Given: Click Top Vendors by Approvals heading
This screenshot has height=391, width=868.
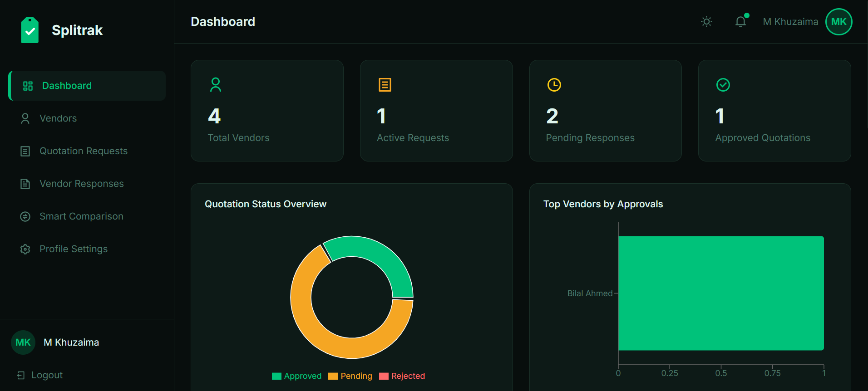Looking at the screenshot, I should (603, 204).
